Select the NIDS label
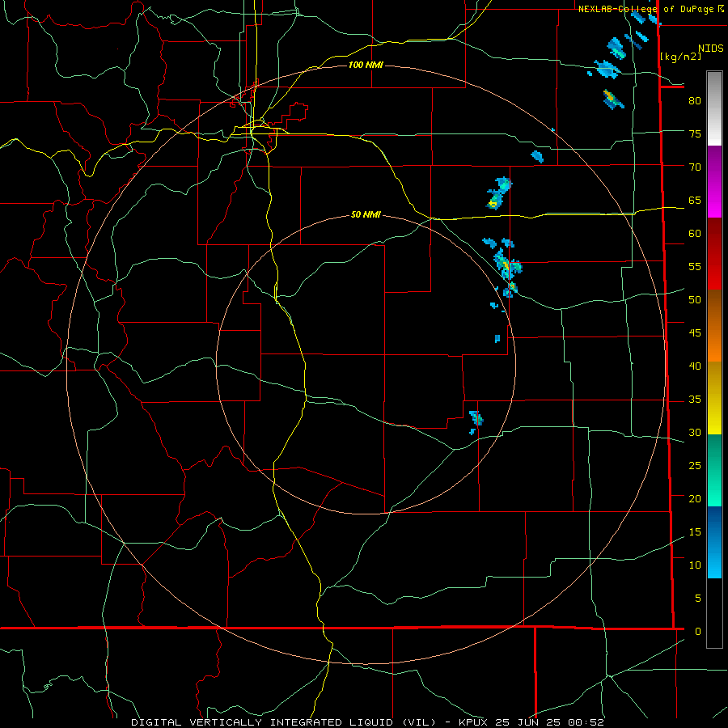 [x=711, y=49]
